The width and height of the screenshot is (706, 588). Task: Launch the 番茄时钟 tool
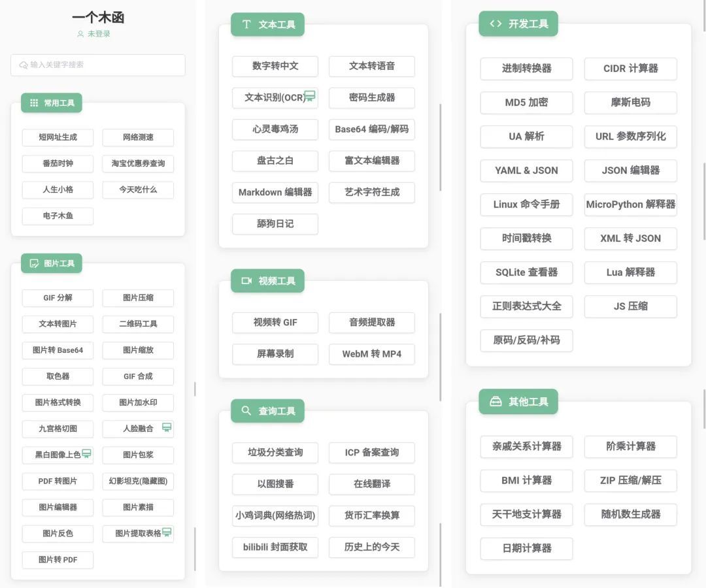tap(58, 163)
